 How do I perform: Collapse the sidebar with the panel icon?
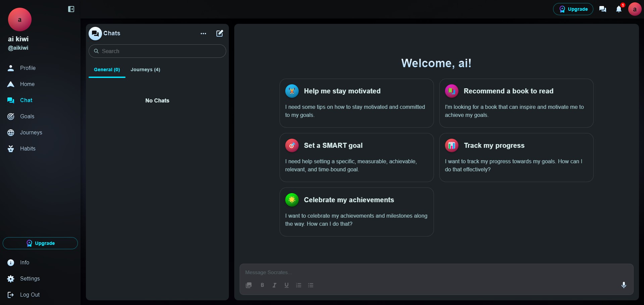71,9
